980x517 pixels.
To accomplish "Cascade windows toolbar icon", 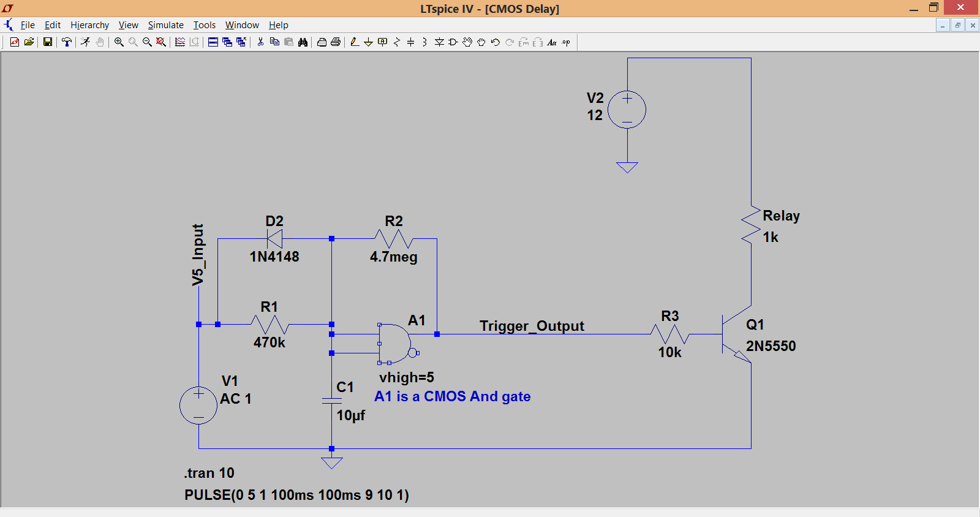I will [x=227, y=42].
